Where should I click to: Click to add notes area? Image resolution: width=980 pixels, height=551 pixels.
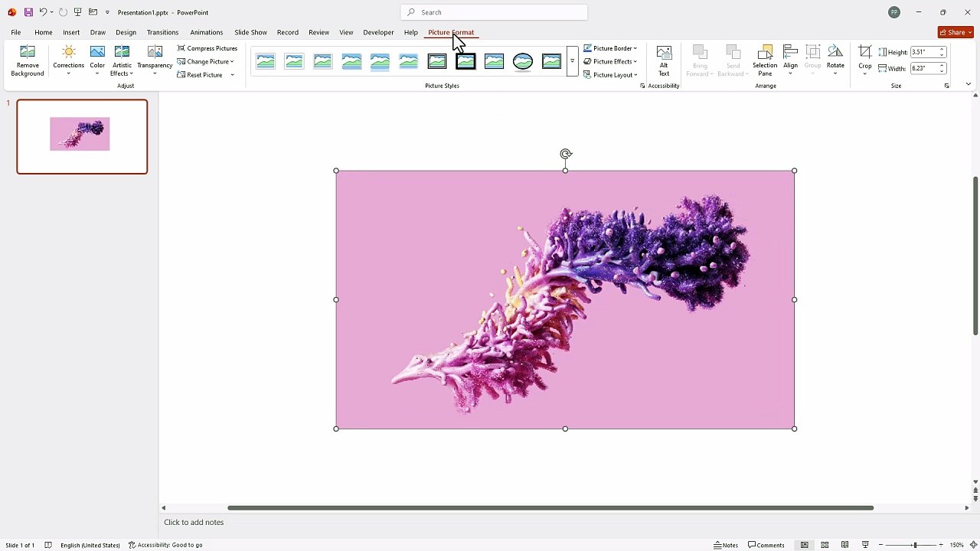(x=194, y=522)
